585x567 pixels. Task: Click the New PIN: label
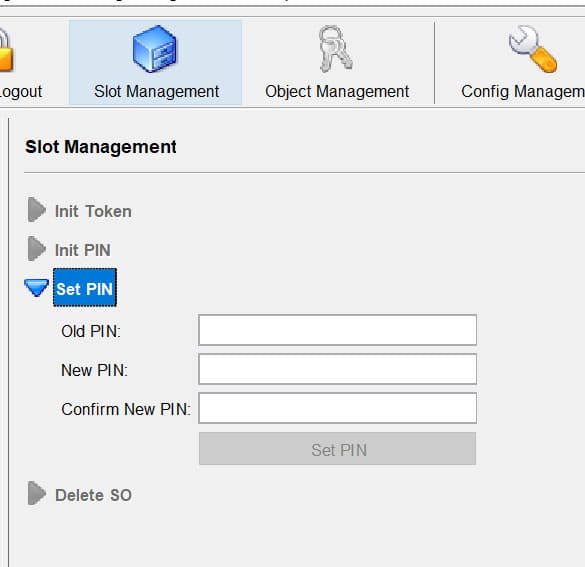94,370
